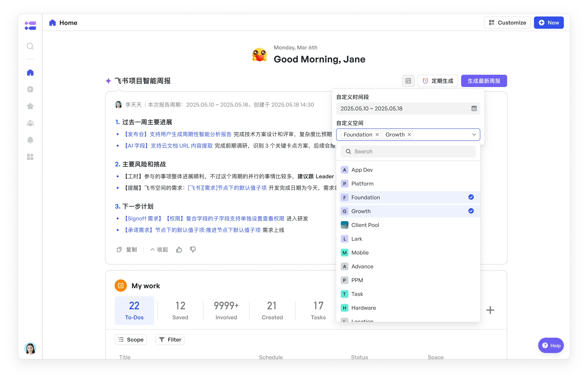Select the Hardware space
Viewport: 588px width, 381px height.
point(410,308)
